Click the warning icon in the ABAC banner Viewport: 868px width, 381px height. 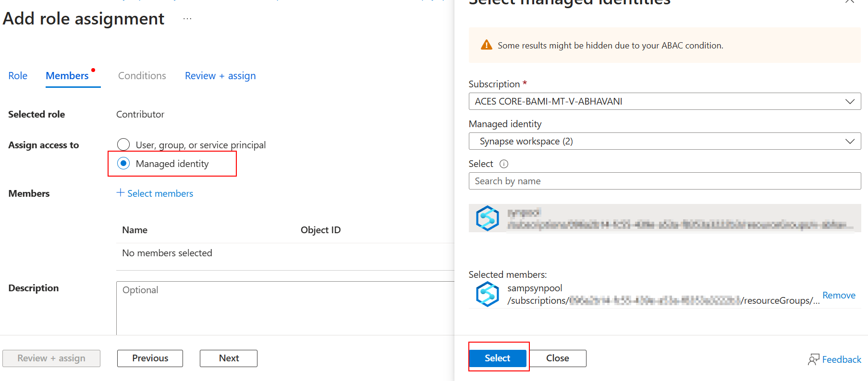coord(487,45)
